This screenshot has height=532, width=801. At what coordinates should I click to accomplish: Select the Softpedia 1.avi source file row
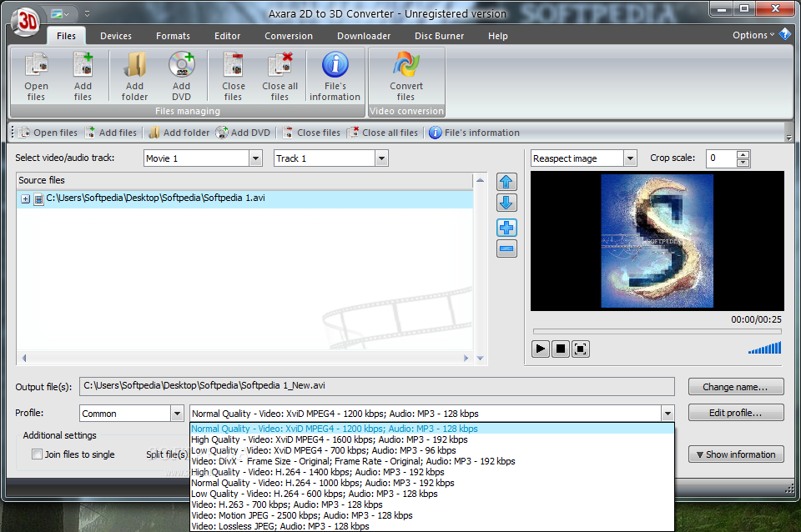(244, 199)
